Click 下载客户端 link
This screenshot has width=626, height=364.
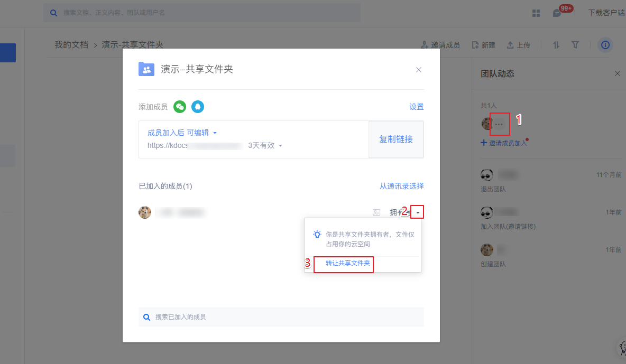(606, 13)
